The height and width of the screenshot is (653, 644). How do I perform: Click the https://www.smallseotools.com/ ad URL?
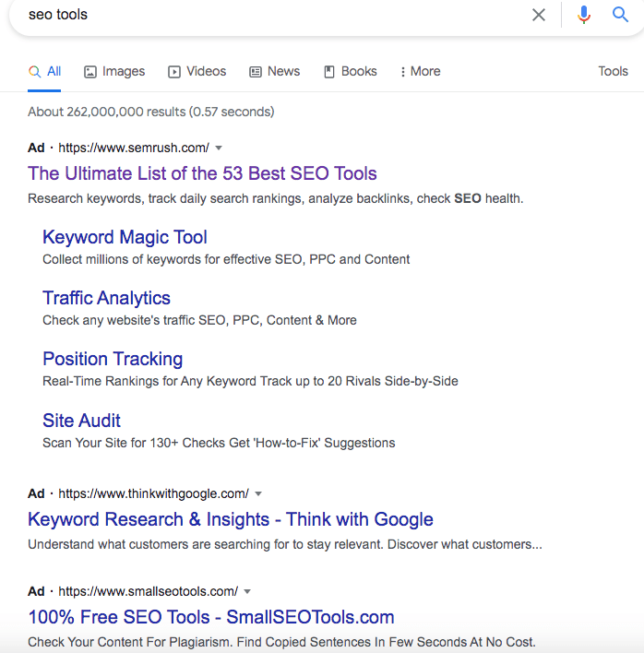tap(148, 592)
